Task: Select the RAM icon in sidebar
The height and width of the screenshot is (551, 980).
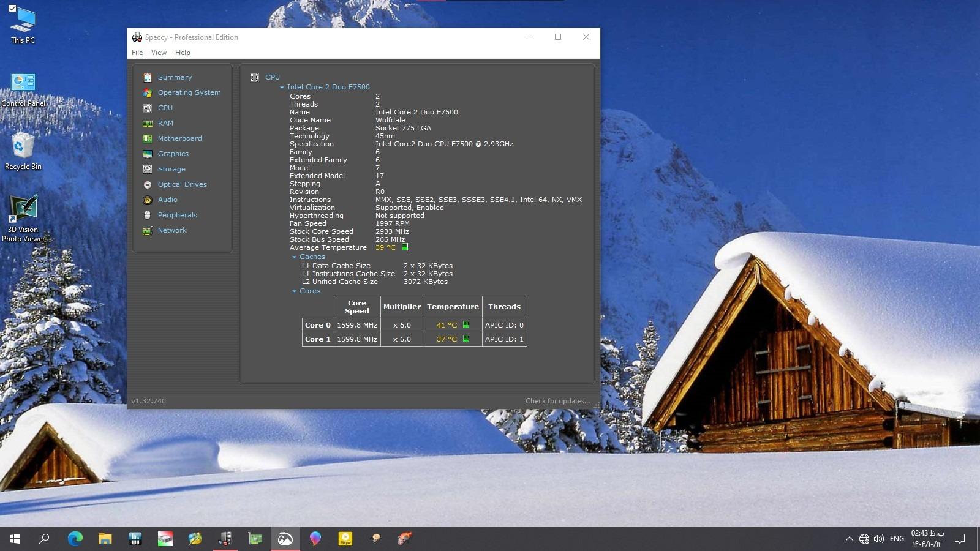Action: [148, 123]
